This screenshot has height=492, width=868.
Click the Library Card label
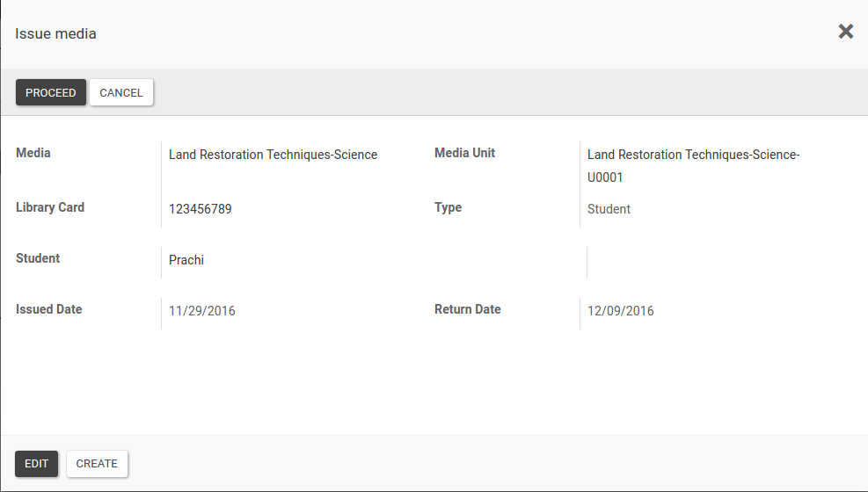(x=50, y=207)
